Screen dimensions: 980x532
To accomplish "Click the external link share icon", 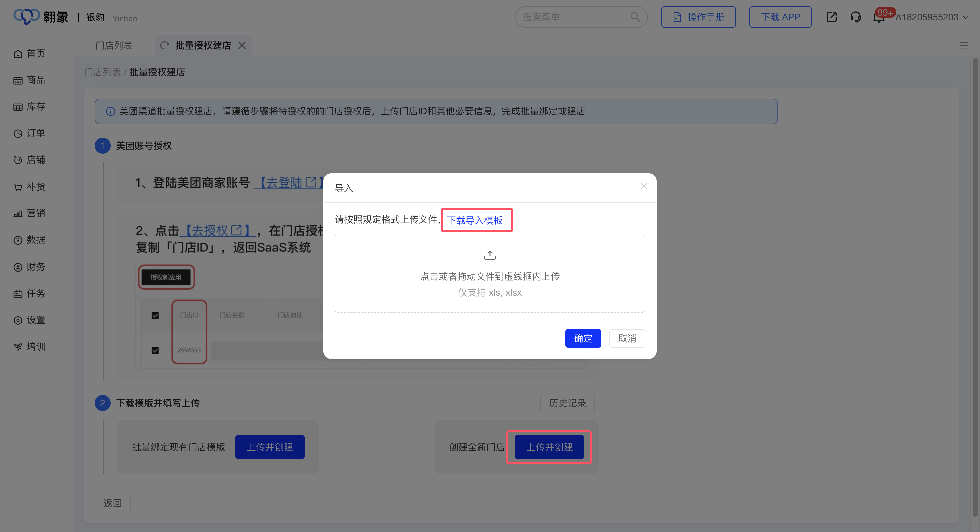I will [x=831, y=17].
